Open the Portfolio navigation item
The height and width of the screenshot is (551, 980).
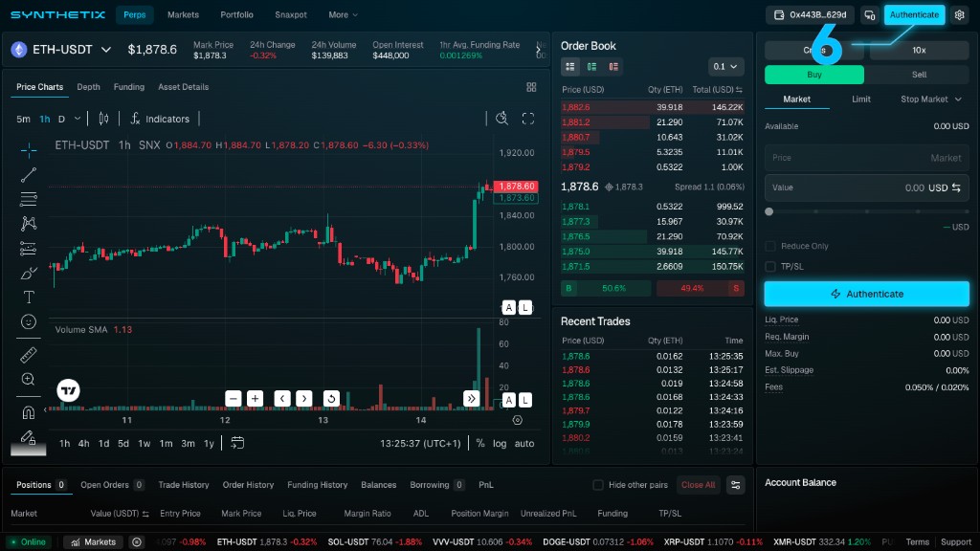(x=237, y=15)
